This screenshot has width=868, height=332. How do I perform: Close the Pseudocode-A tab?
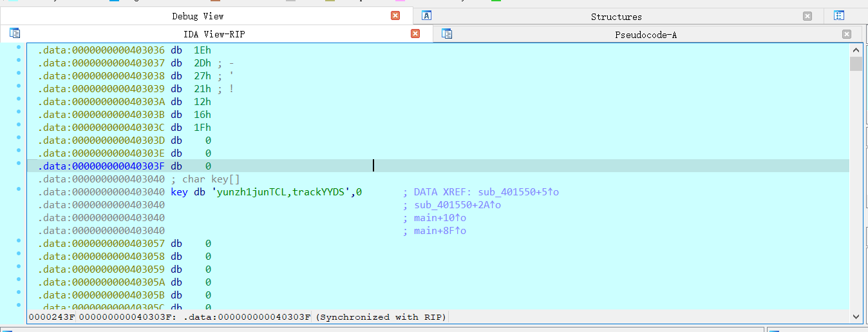[x=847, y=35]
